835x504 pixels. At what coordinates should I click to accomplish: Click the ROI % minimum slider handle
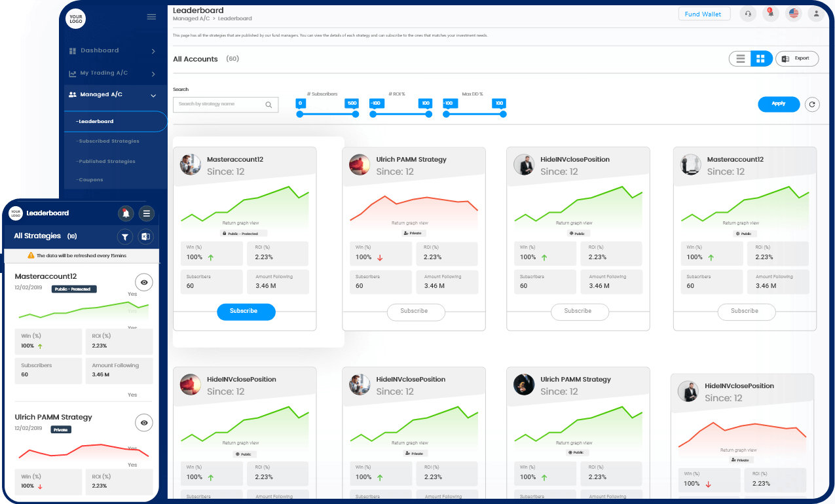[x=373, y=114]
